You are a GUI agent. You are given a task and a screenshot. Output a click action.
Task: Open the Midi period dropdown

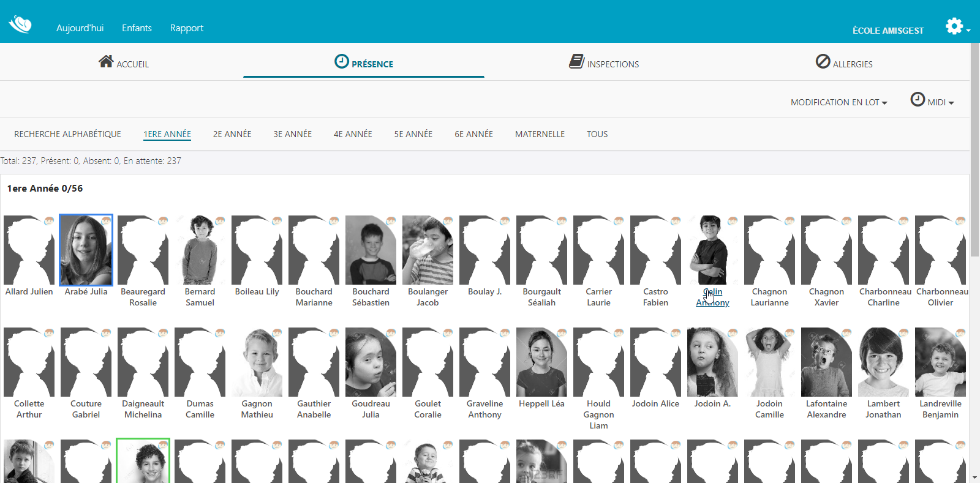pos(932,100)
